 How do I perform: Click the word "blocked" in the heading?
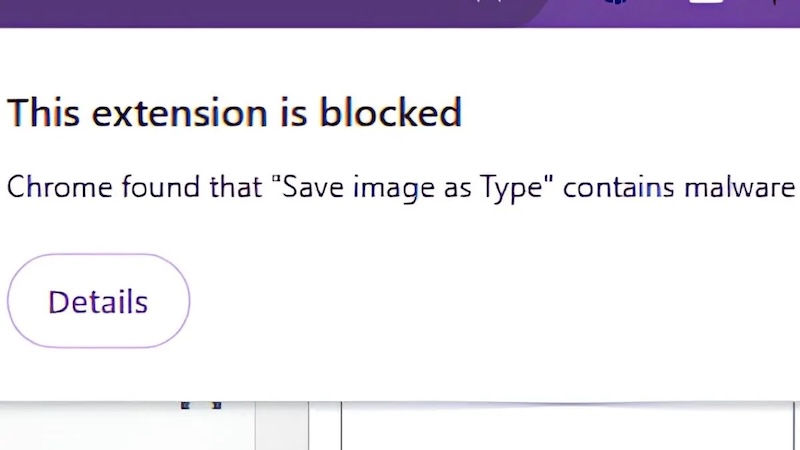click(390, 112)
